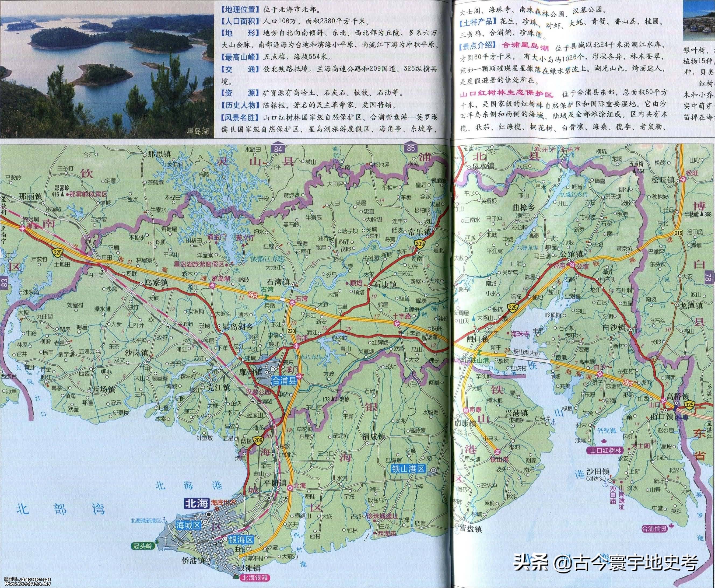
Task: Click the anchor symbol at 沙田镇
Action: click(605, 484)
